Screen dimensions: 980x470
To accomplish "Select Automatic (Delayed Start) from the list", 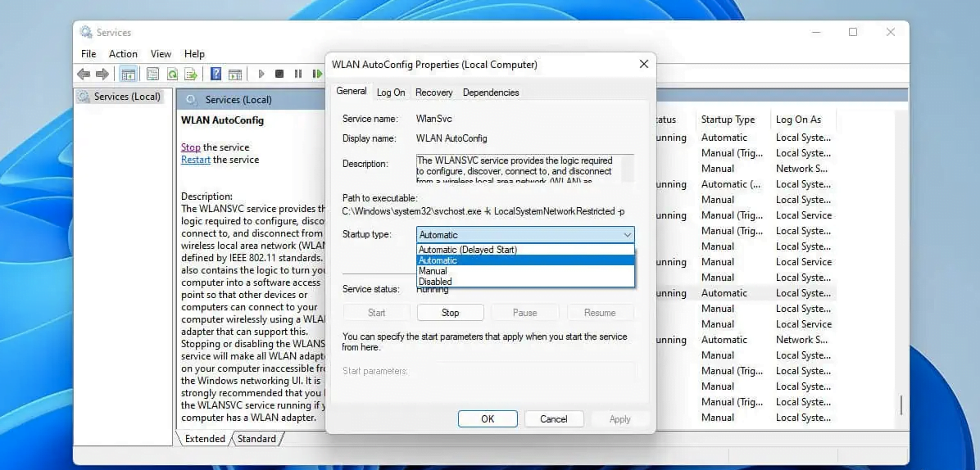I will coord(467,250).
